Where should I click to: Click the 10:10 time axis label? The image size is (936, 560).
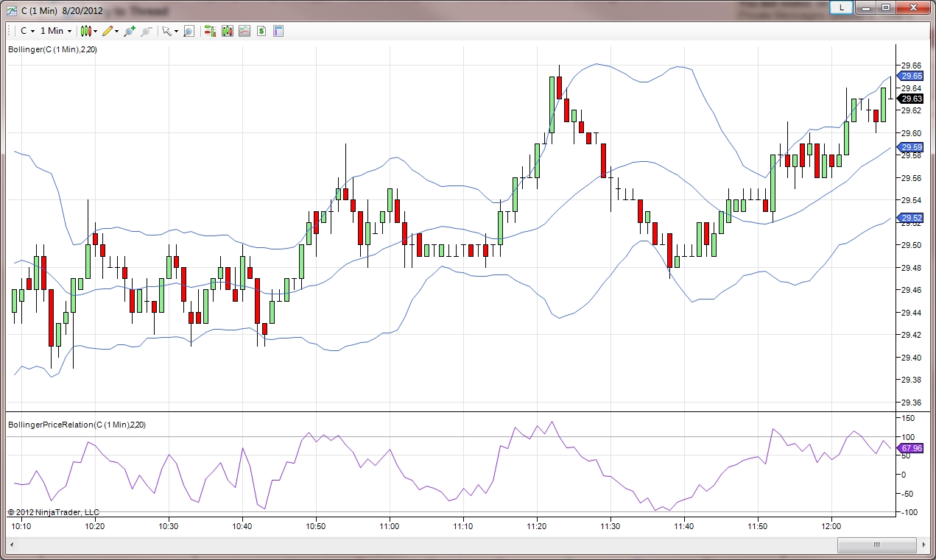click(22, 526)
